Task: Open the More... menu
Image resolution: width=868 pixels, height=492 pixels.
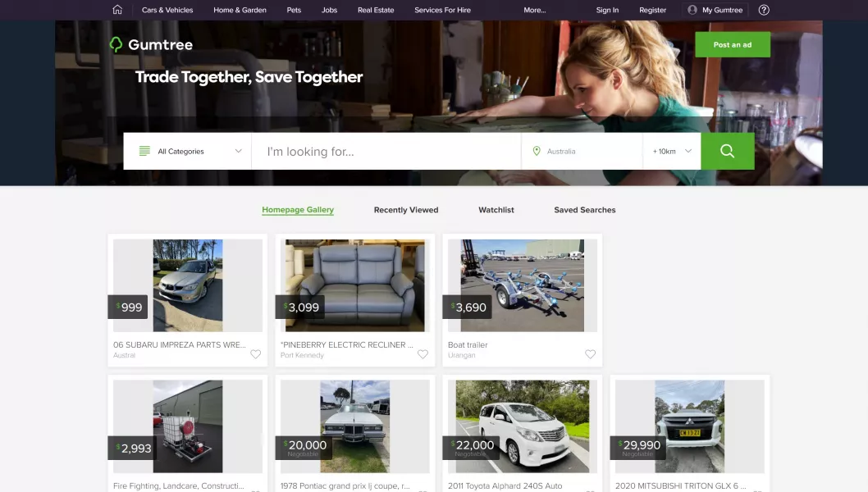Action: pos(535,10)
